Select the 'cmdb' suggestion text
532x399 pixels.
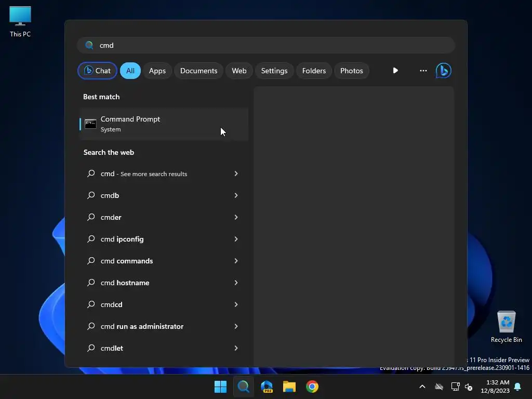110,195
